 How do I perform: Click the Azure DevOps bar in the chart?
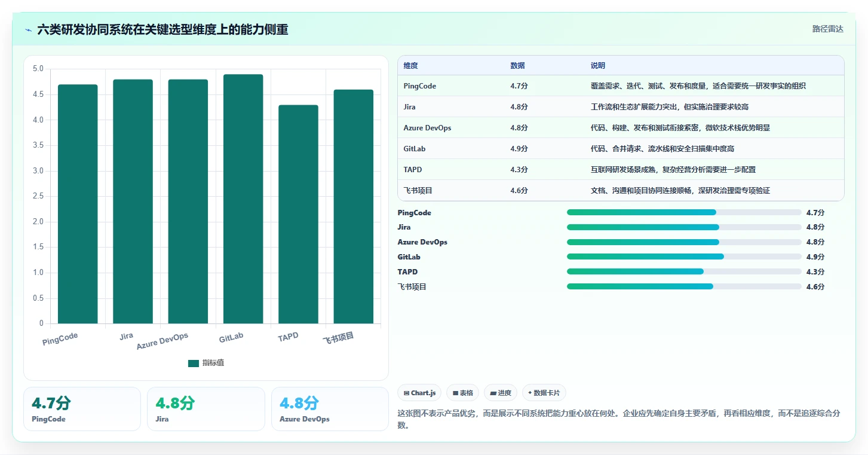click(188, 201)
